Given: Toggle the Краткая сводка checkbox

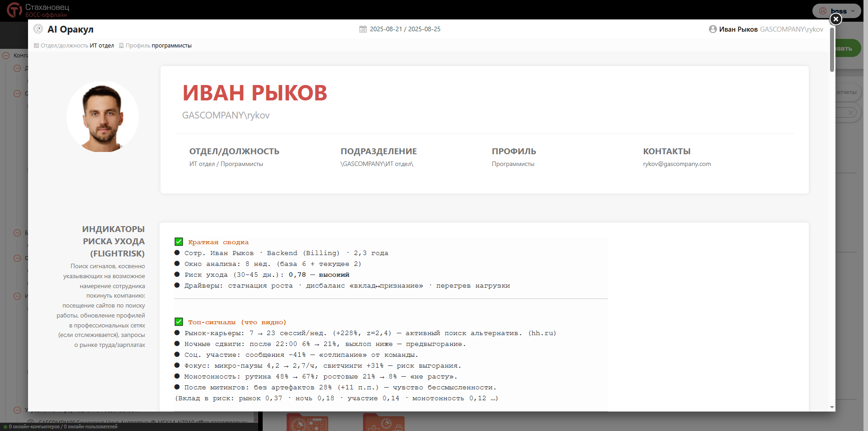Looking at the screenshot, I should tap(179, 242).
